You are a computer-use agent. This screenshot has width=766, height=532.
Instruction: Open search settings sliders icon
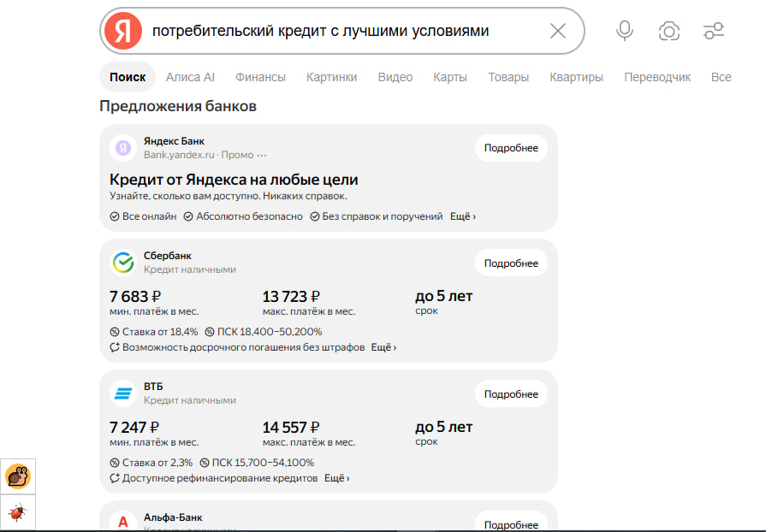click(714, 31)
